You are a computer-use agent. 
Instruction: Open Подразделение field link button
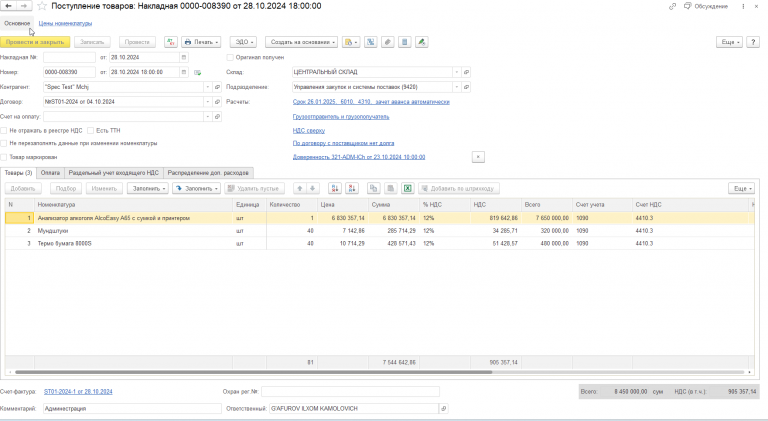[466, 87]
